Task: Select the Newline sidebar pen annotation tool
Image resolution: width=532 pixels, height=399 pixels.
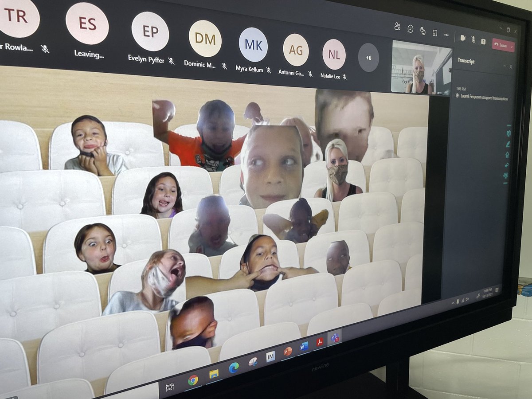Action: coord(508,144)
